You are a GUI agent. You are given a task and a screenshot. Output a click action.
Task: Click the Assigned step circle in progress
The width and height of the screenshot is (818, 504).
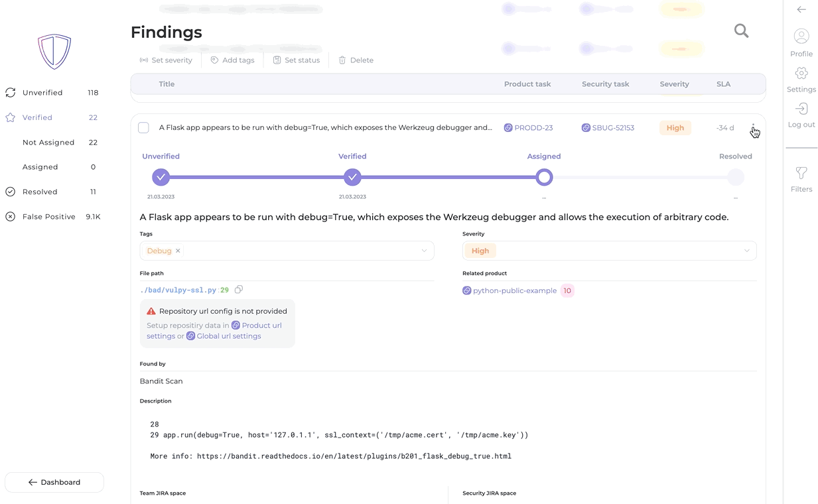pos(544,177)
